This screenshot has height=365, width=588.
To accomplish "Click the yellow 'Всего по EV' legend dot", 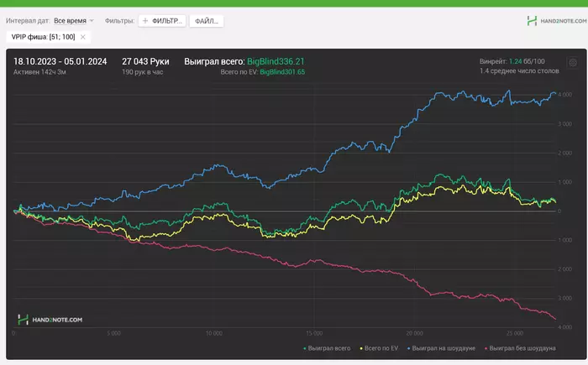I will tap(361, 348).
